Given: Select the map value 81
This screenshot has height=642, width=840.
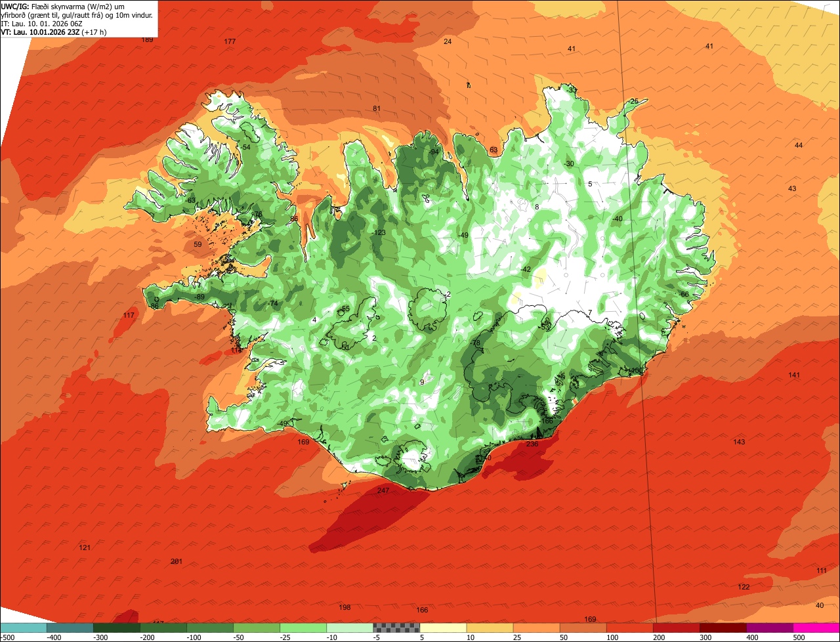Looking at the screenshot, I should point(377,108).
